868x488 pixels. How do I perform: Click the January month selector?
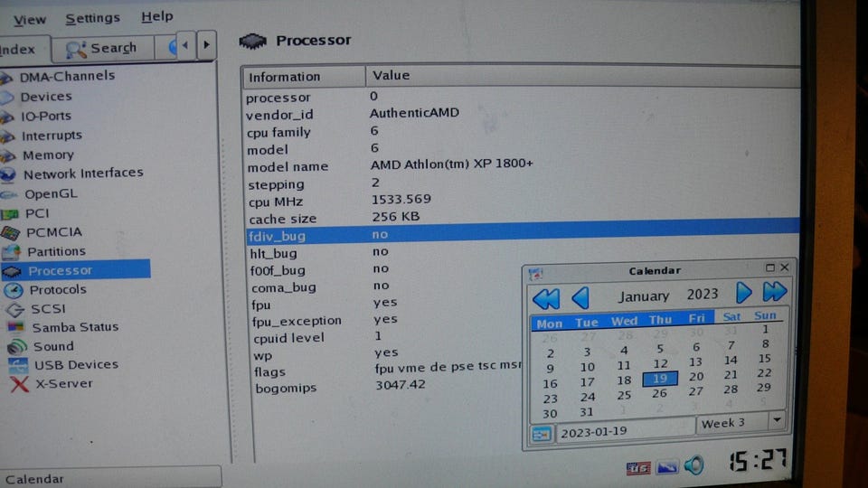644,296
